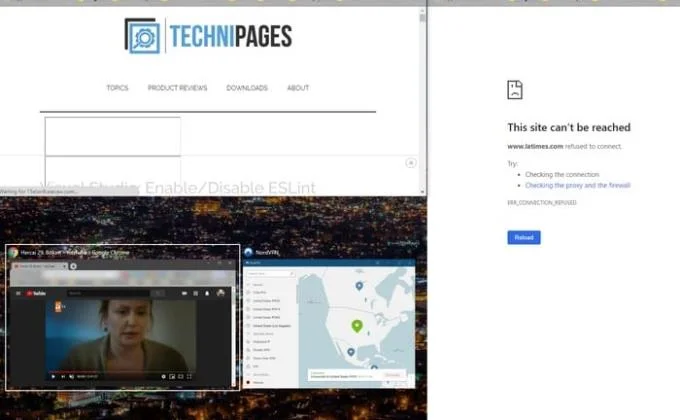Click the blue Reload button
Viewport: 680px width, 420px height.
click(524, 237)
